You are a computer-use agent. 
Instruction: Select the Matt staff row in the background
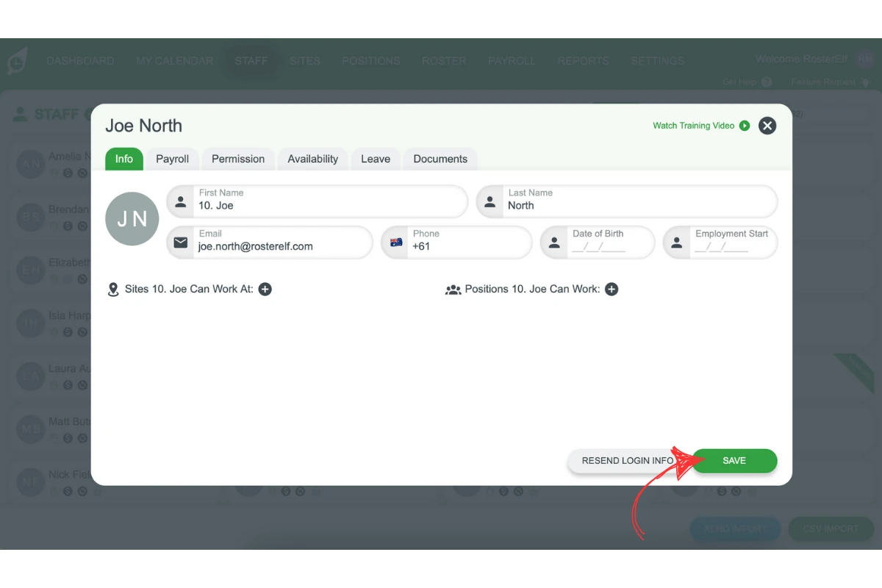pos(51,429)
